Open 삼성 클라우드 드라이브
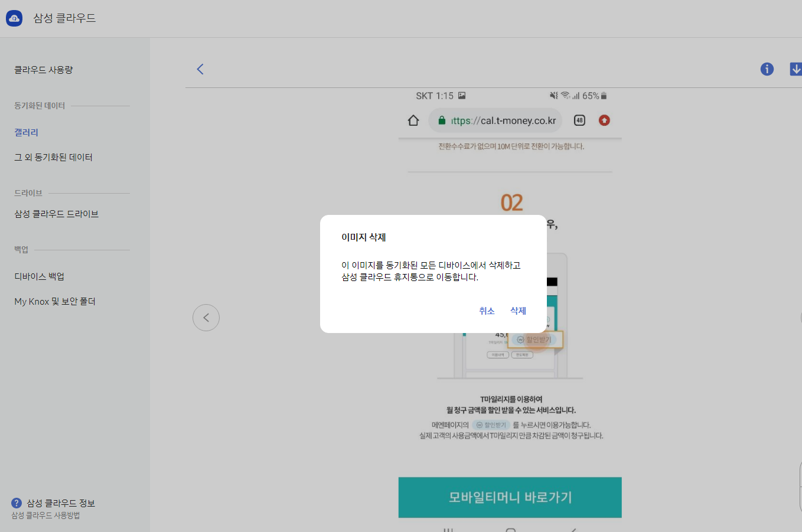The height and width of the screenshot is (532, 802). coord(56,214)
